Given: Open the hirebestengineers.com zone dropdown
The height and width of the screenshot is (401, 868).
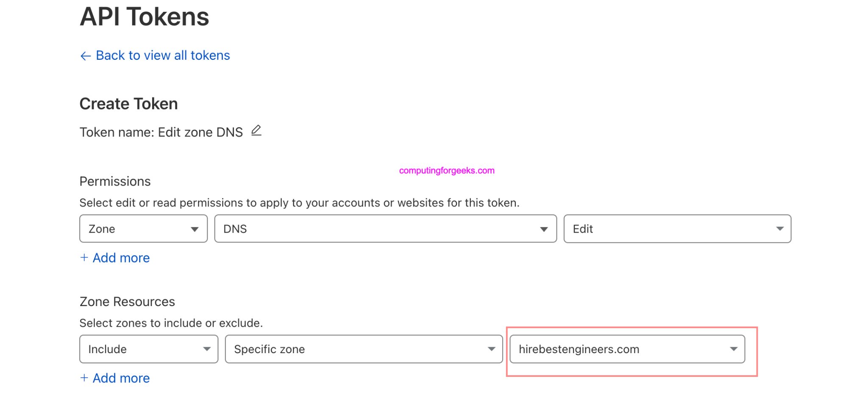Looking at the screenshot, I should [x=627, y=349].
